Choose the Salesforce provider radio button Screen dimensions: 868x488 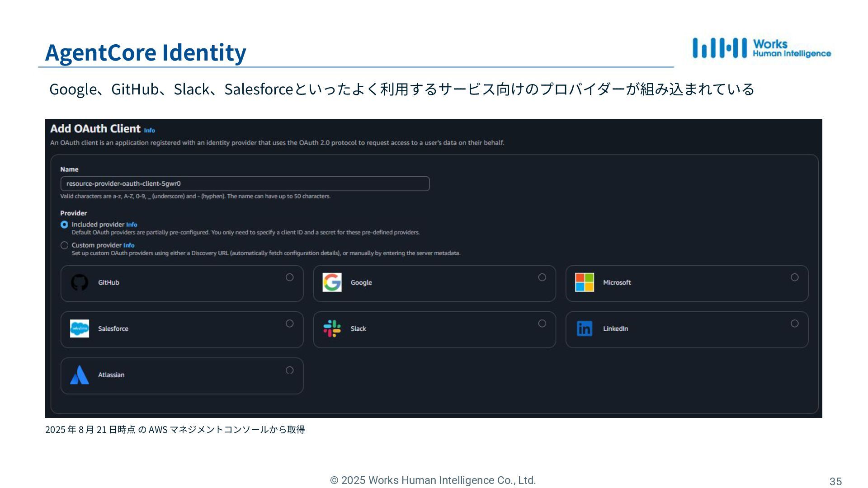tap(290, 324)
